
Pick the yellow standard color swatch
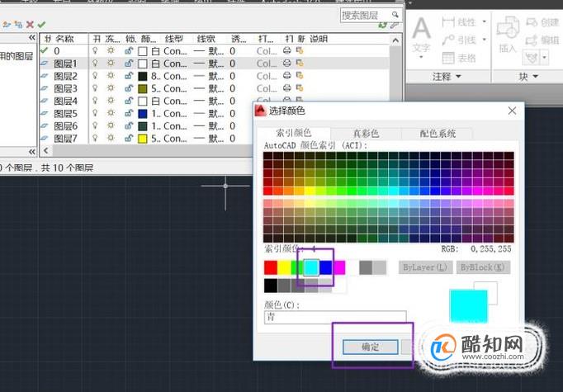pos(284,267)
